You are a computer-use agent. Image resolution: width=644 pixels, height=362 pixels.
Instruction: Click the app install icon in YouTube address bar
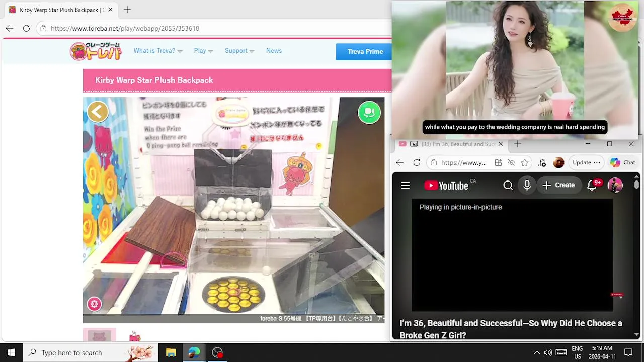pyautogui.click(x=498, y=162)
